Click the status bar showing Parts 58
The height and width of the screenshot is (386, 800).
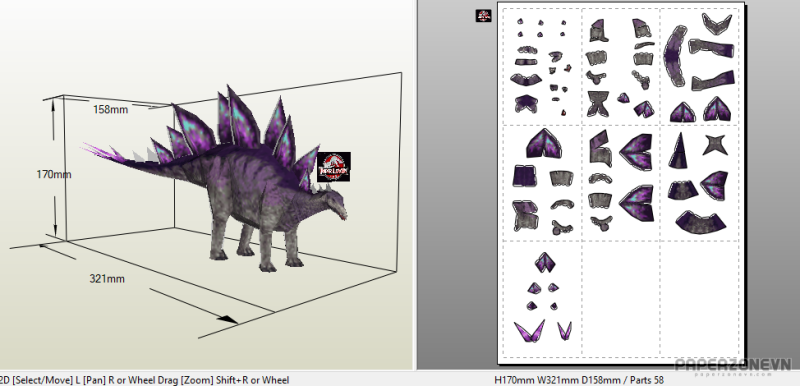pyautogui.click(x=579, y=380)
